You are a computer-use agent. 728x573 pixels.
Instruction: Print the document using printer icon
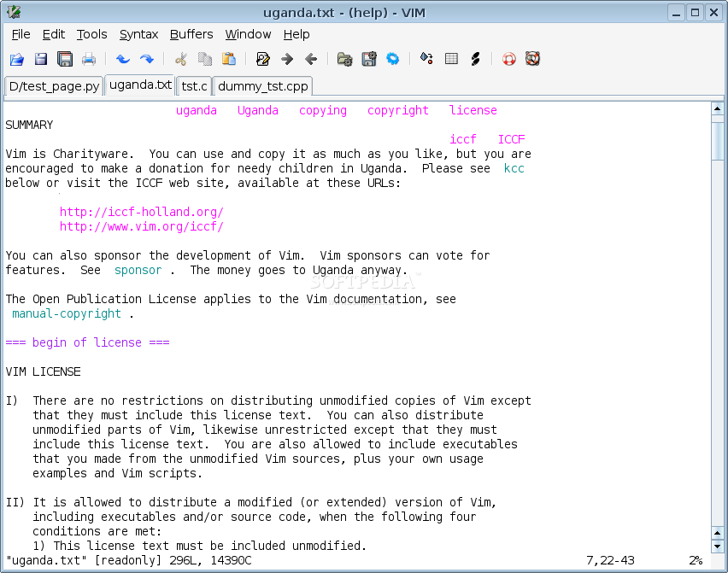(x=89, y=59)
